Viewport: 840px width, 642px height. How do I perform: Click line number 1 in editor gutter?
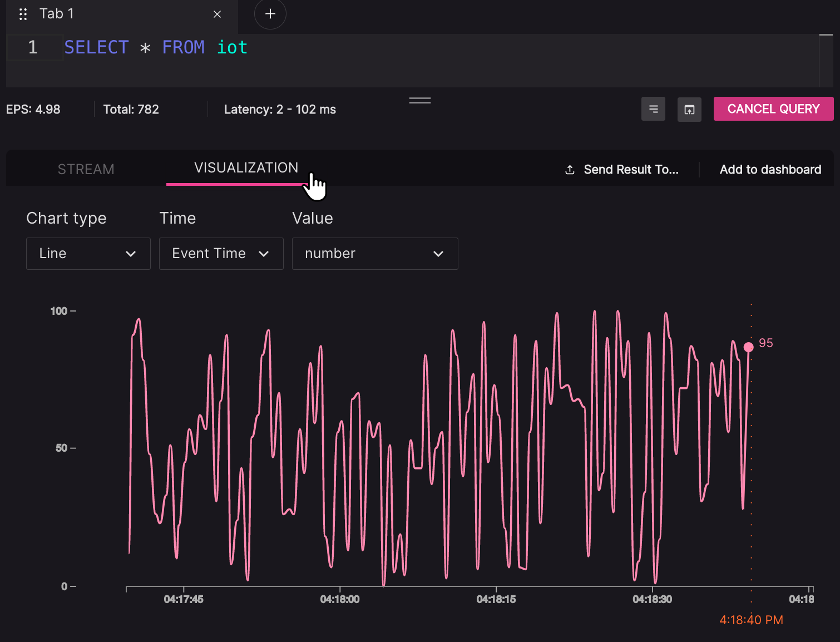[x=33, y=48]
